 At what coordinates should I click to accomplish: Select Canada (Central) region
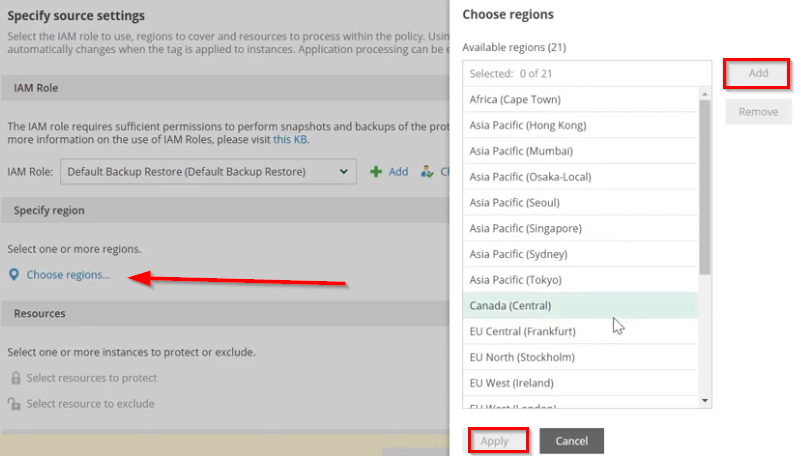(580, 306)
